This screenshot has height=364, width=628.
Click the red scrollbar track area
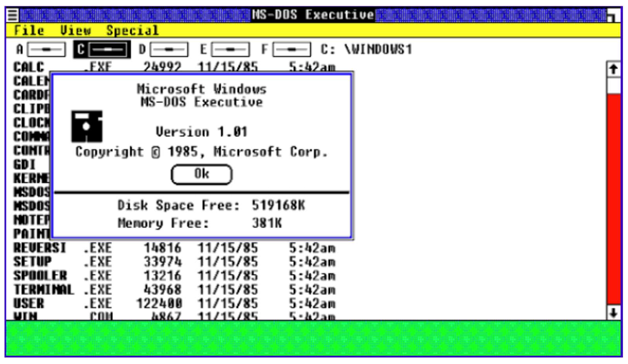(613, 205)
